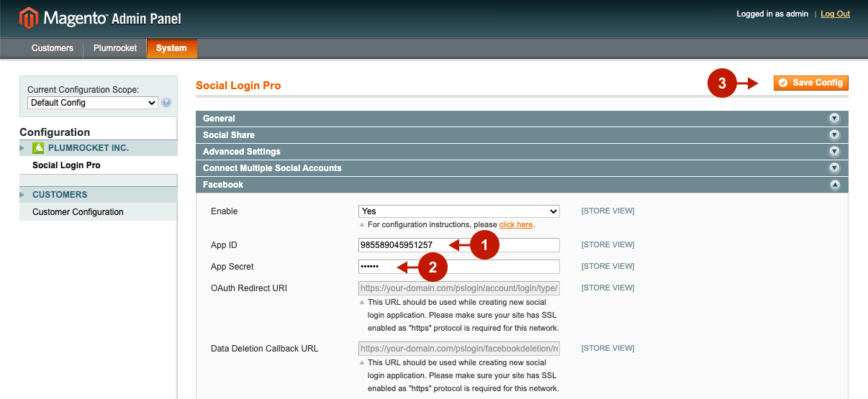Click the 'Data Deletion Callback URL' label
Viewport: 868px width, 399px height.
click(264, 349)
